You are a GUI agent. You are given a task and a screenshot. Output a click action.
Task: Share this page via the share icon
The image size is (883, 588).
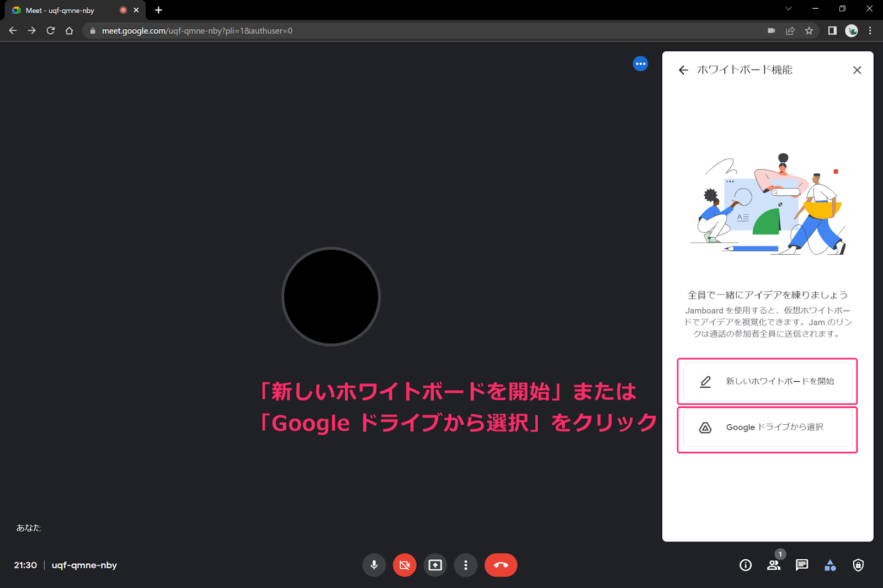pos(790,31)
